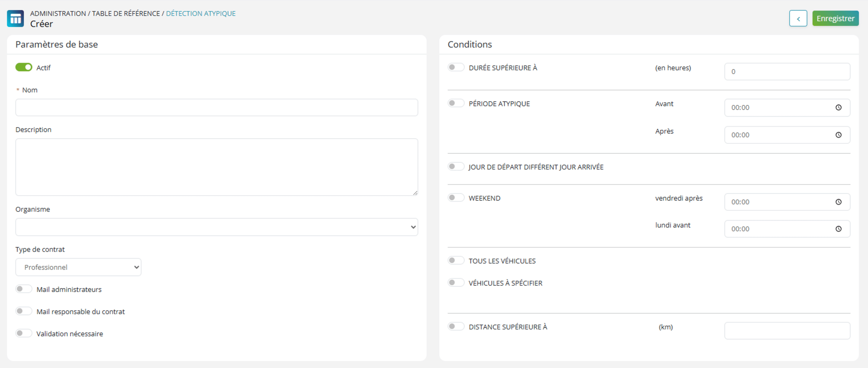The width and height of the screenshot is (868, 368).
Task: Open DÉTECTION ATYPIQUE breadcrumb link
Action: point(201,14)
